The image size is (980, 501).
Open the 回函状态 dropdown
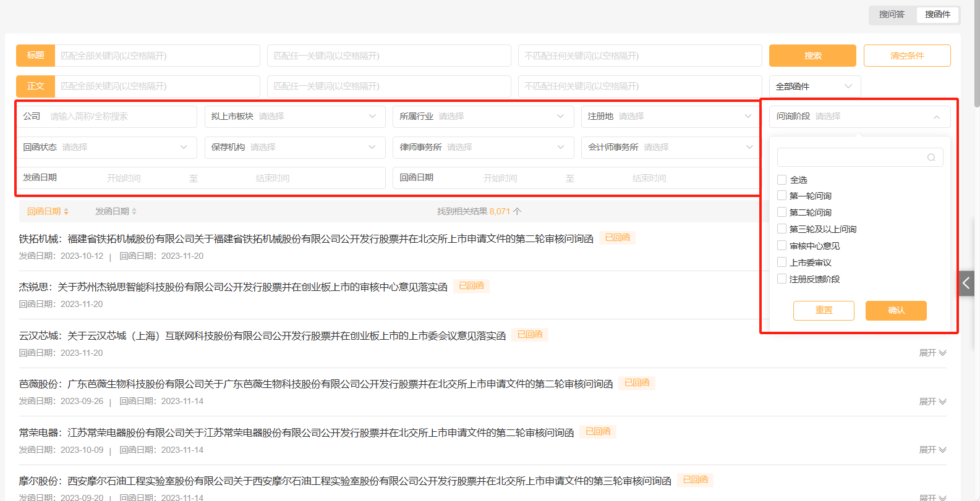[106, 147]
